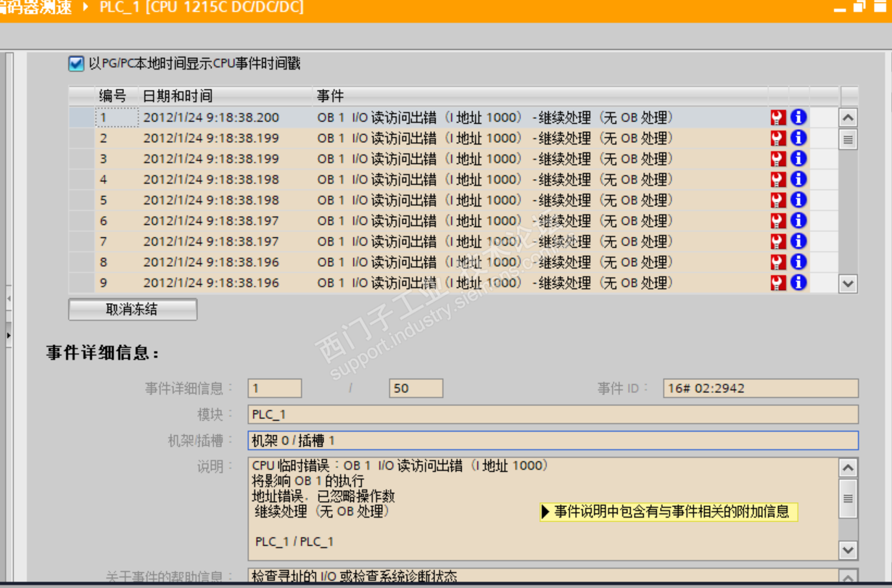
Task: Click the 说明 description scrollbar thumb
Action: [848, 498]
